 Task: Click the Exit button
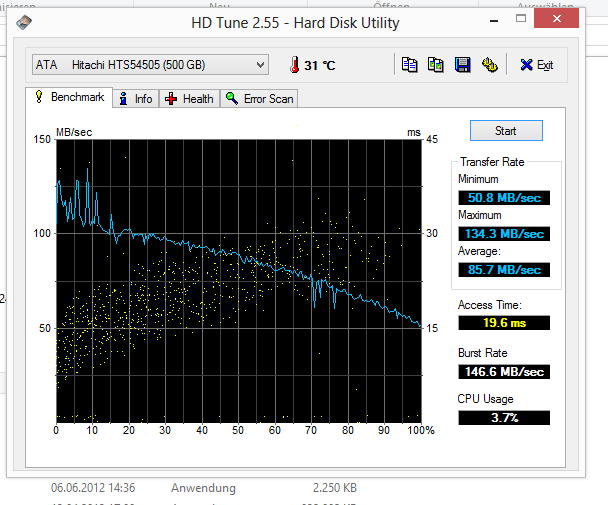(537, 65)
